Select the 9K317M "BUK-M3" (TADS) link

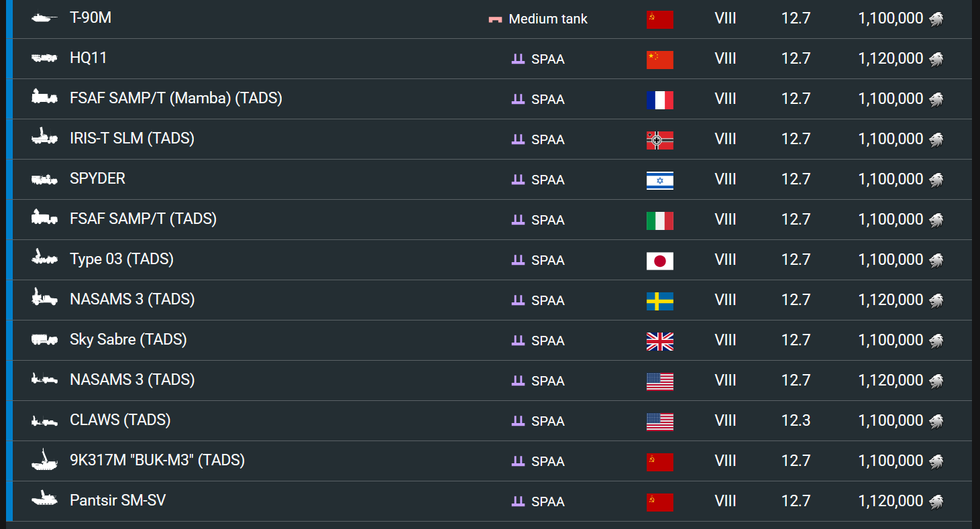click(157, 461)
